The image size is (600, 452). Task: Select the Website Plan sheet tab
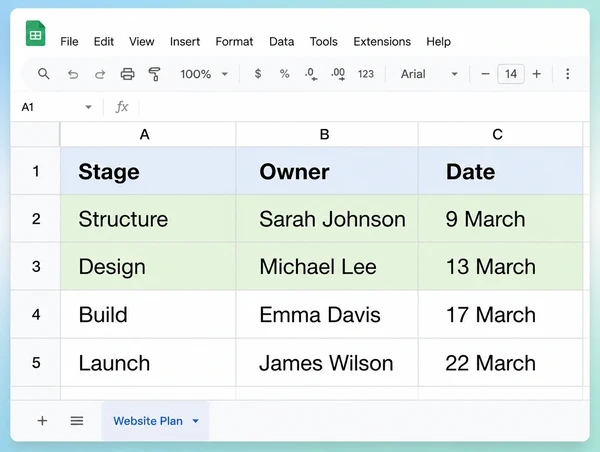[155, 421]
